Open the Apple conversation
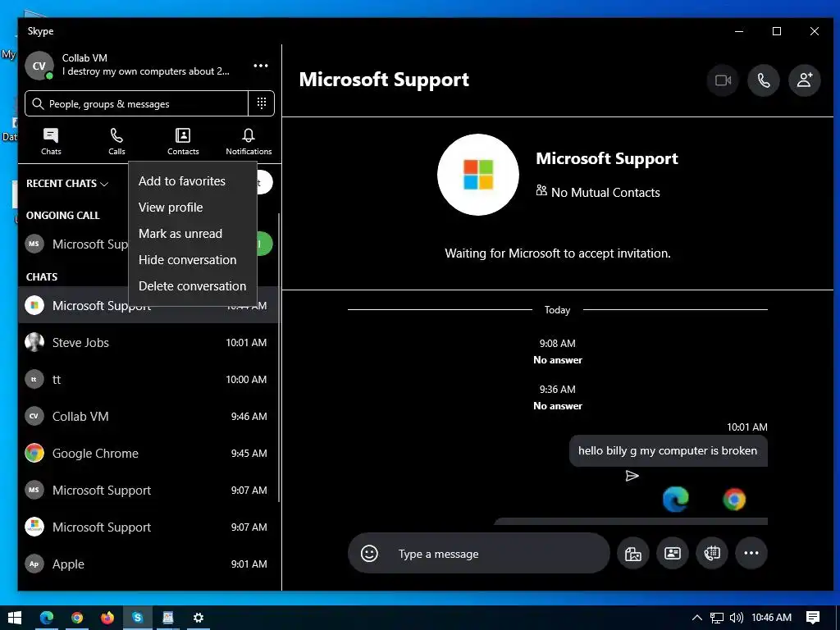Viewport: 840px width, 630px height. pyautogui.click(x=148, y=564)
